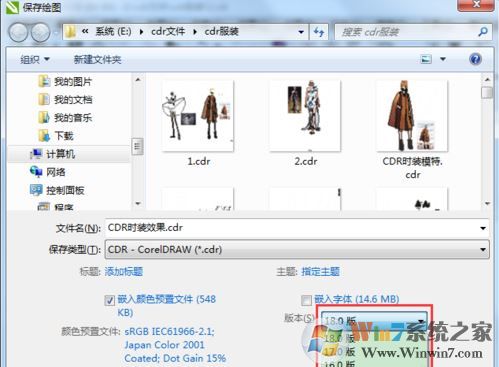The height and width of the screenshot is (367, 499).
Task: Open the help question mark icon
Action: [x=475, y=59]
